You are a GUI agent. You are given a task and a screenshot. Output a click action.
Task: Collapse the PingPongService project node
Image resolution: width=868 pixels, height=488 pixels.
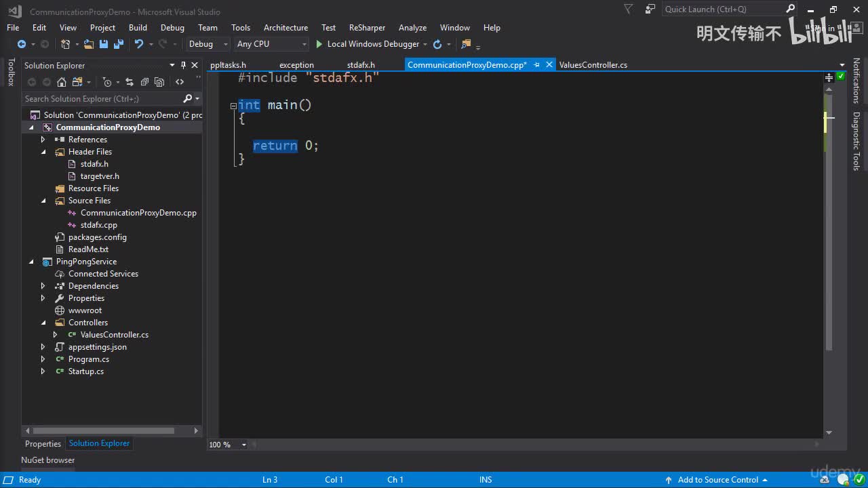tap(31, 262)
